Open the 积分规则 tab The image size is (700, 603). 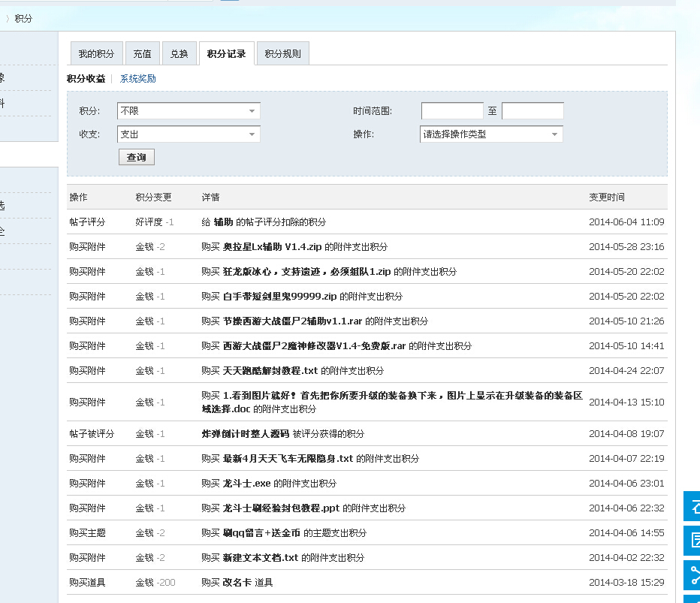pyautogui.click(x=282, y=53)
